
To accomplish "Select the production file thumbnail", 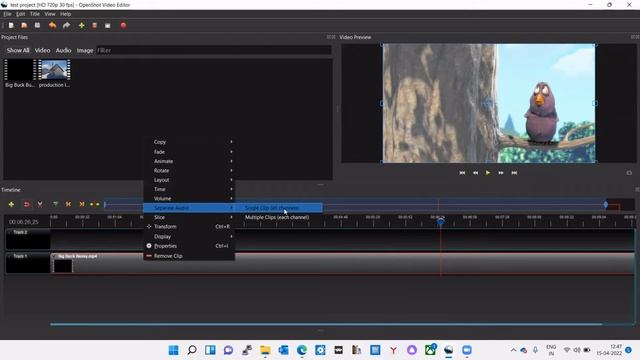I will (54, 73).
